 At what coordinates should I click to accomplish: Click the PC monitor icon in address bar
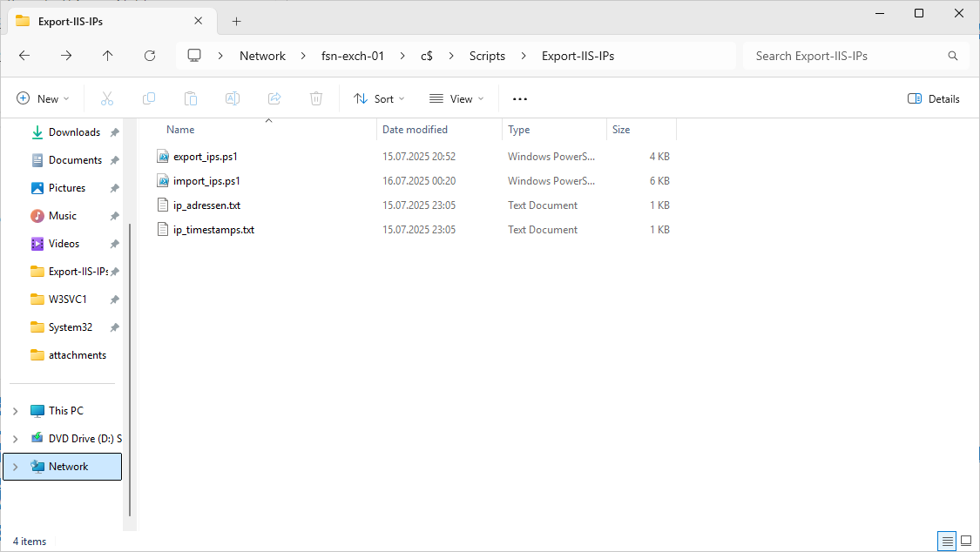click(x=194, y=56)
